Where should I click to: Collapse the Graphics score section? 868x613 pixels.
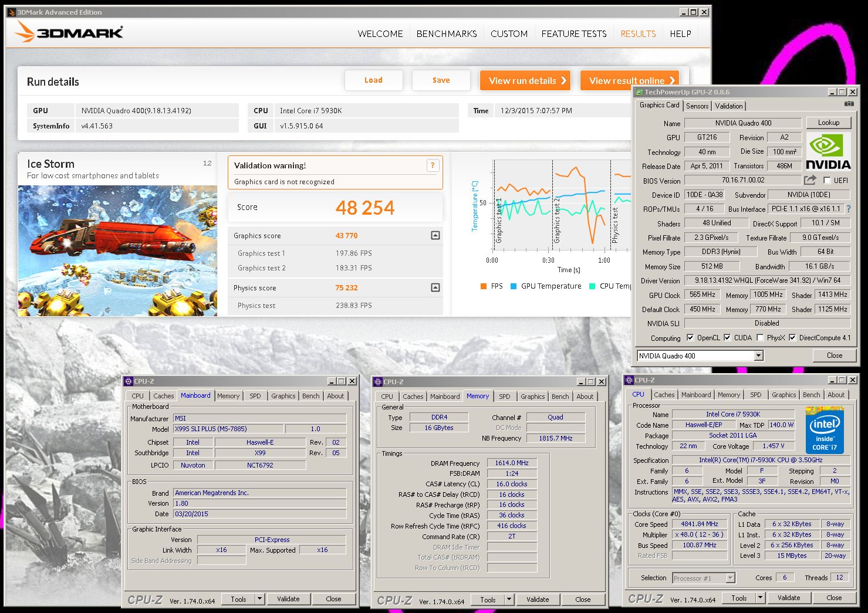[435, 235]
